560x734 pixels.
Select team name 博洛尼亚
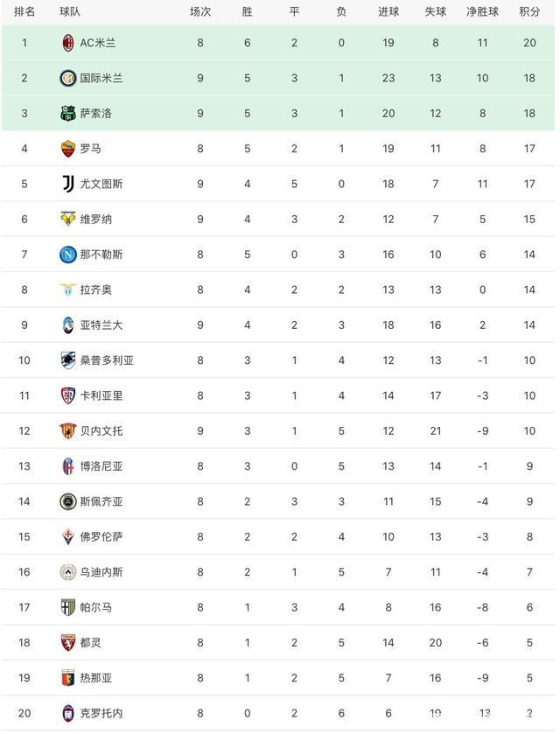(x=101, y=466)
